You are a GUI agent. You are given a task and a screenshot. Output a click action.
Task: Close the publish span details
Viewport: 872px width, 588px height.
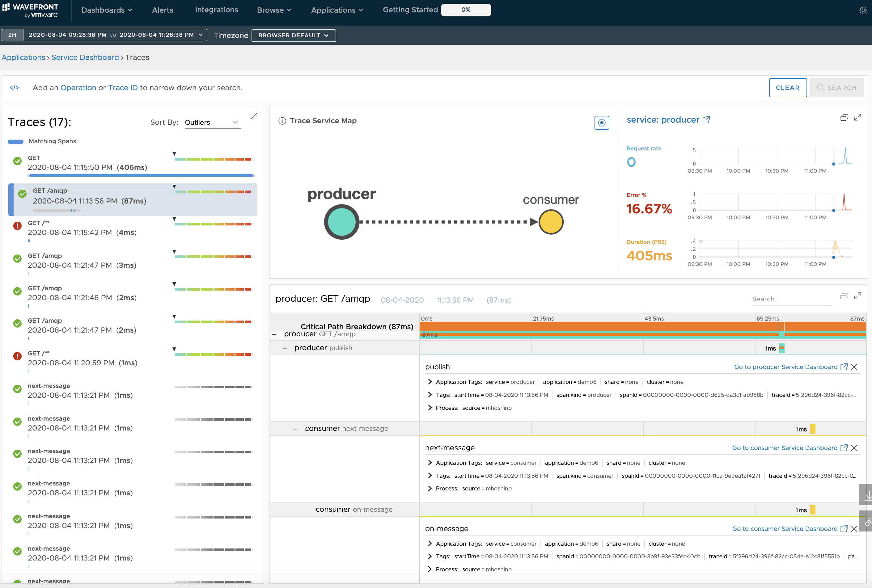coord(854,367)
